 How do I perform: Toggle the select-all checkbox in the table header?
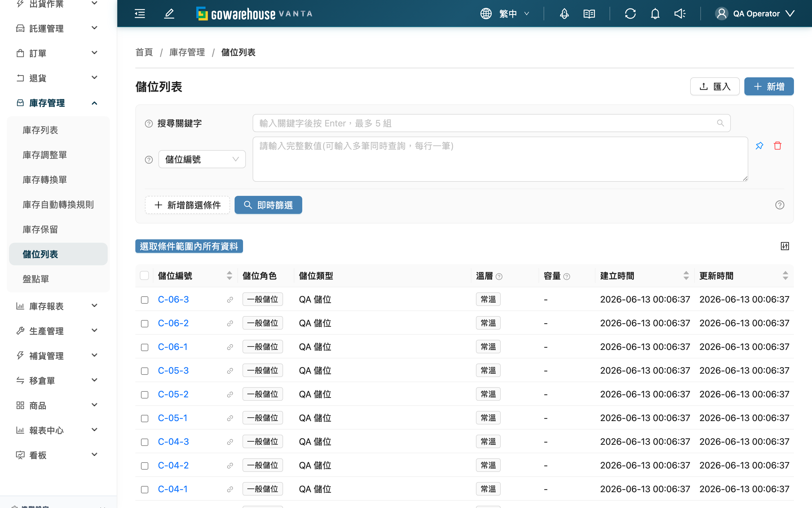tap(144, 276)
